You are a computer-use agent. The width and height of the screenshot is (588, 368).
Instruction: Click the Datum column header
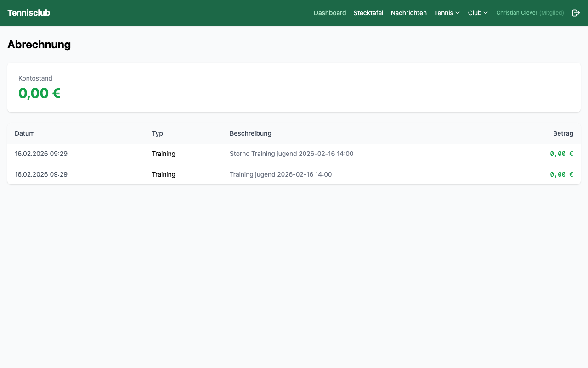(x=25, y=133)
